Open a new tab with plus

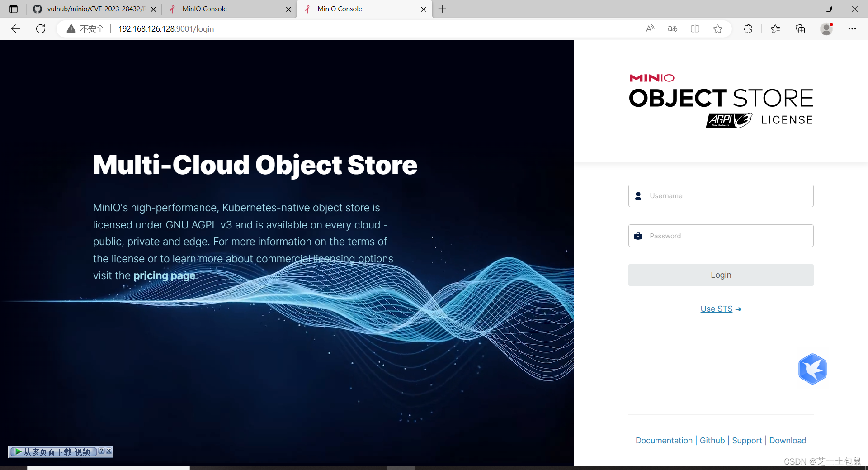(442, 9)
